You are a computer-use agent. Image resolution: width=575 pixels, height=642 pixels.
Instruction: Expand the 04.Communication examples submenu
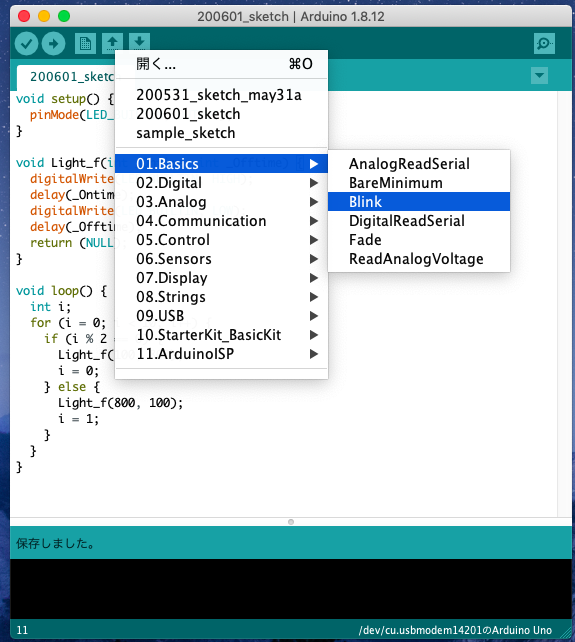click(221, 221)
